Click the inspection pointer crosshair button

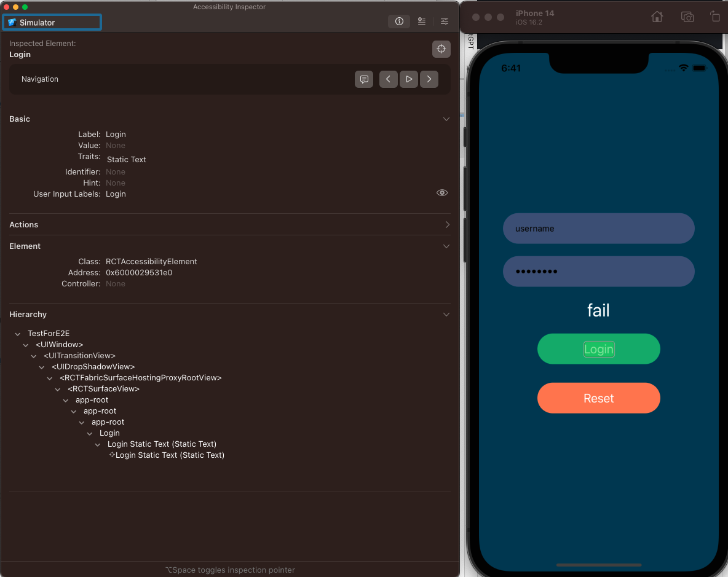click(441, 49)
